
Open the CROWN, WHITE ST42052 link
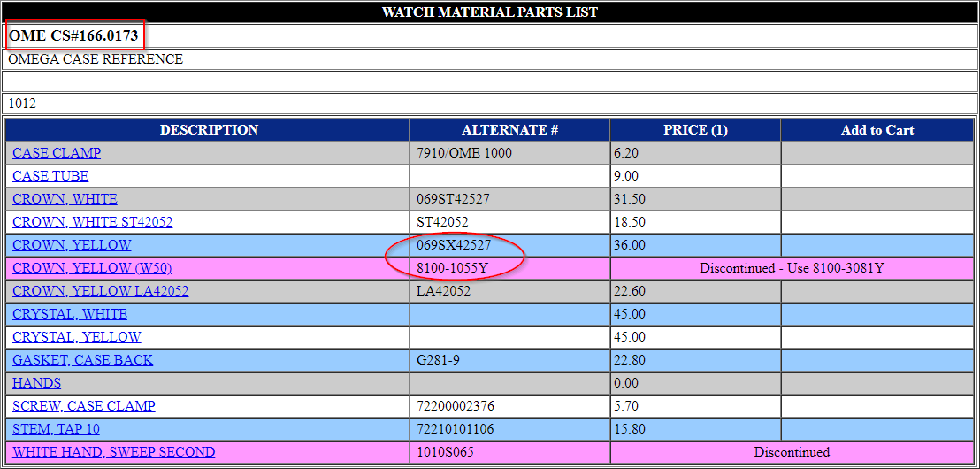[x=93, y=222]
